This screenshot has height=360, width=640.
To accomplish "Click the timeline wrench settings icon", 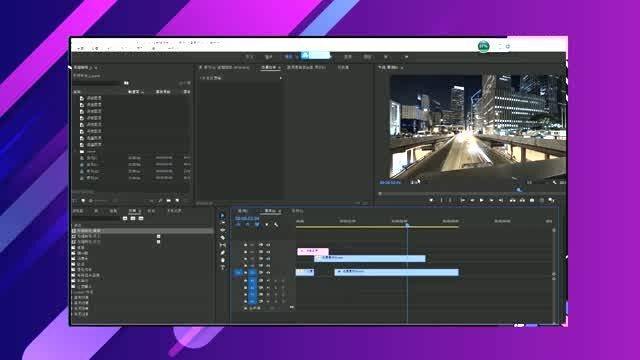I will (276, 224).
